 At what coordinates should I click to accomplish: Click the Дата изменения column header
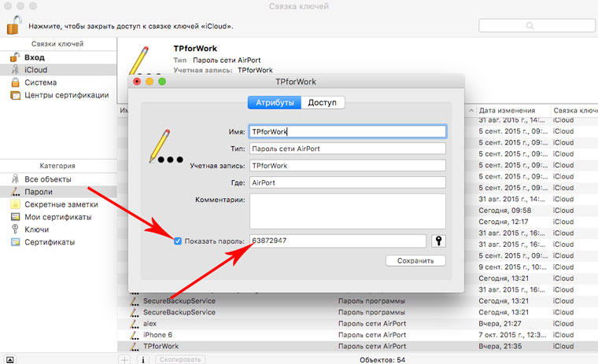(508, 111)
